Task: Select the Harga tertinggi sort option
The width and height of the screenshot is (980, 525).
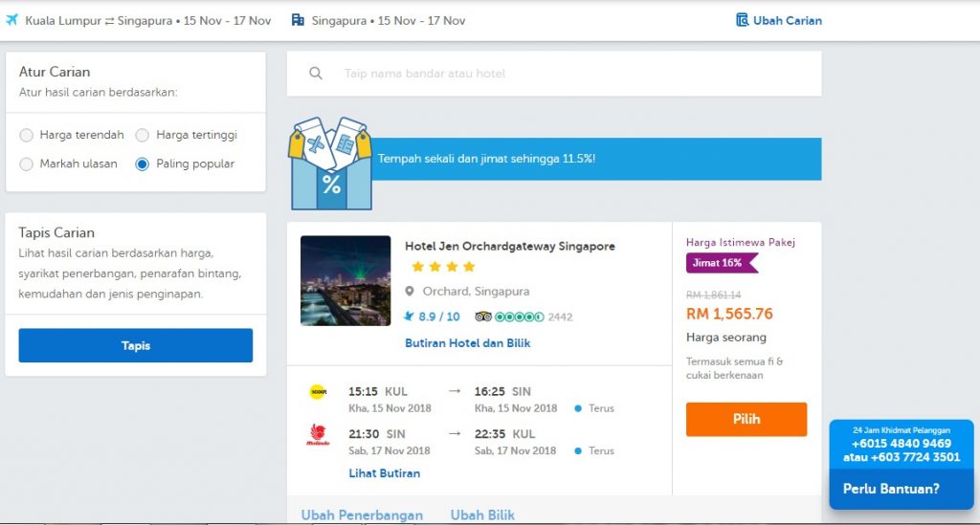Action: pyautogui.click(x=143, y=136)
